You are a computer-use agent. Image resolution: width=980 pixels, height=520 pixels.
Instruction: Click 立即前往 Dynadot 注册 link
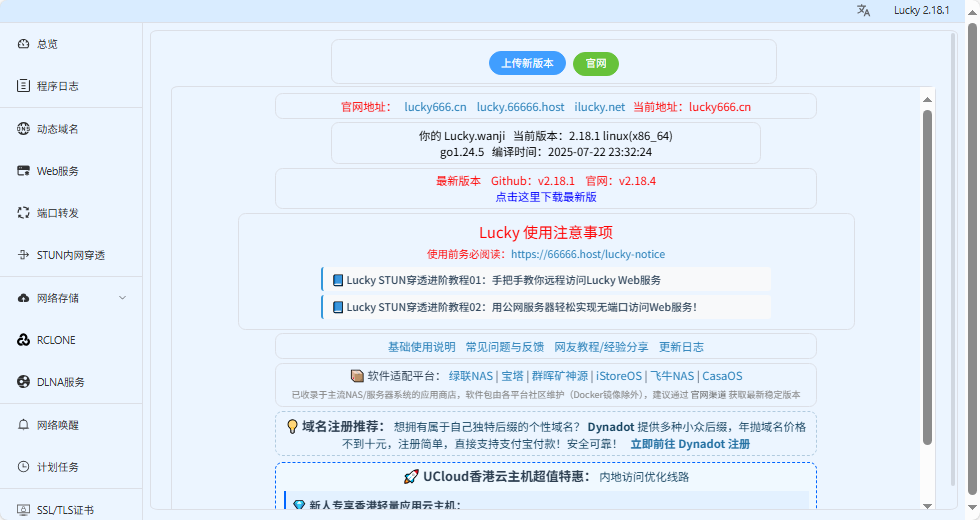(x=690, y=444)
